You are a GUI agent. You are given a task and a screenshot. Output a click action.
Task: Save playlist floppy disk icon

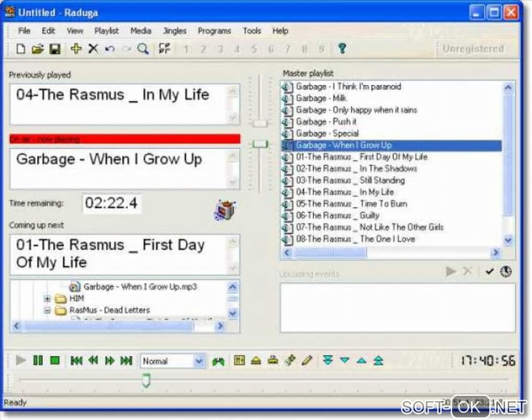(x=55, y=49)
